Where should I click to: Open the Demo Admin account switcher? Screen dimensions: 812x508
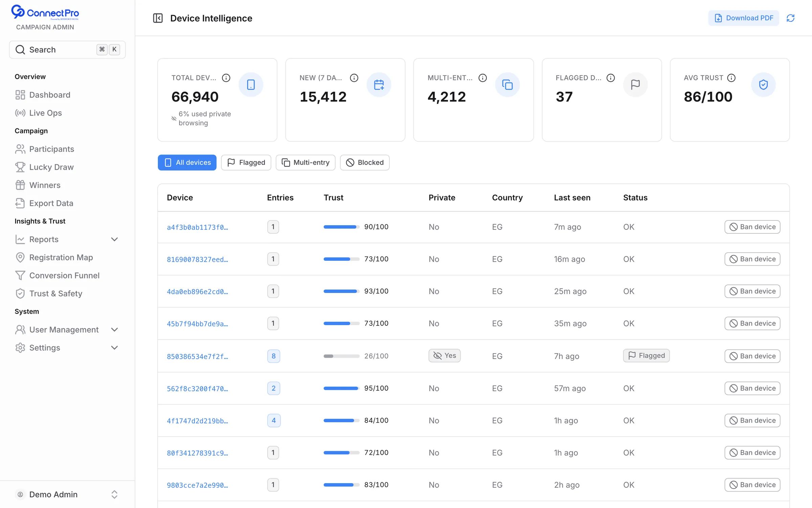(67, 494)
